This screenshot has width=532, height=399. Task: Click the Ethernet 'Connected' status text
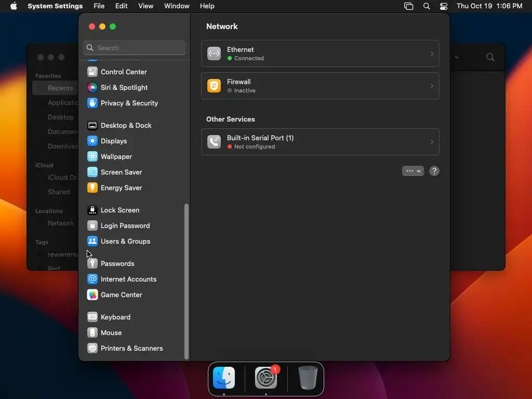[249, 58]
